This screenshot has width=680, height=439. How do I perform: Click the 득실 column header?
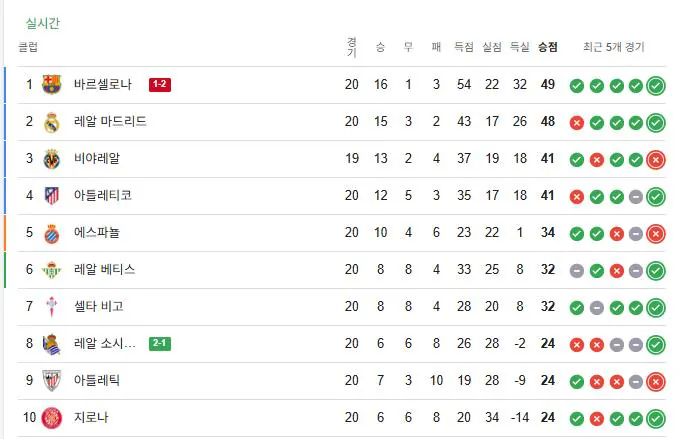520,47
